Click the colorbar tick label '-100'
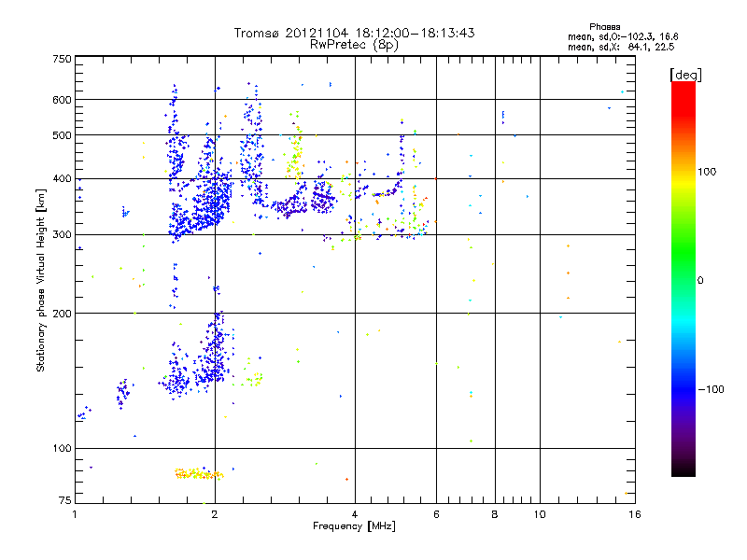Image resolution: width=747 pixels, height=560 pixels. (712, 389)
